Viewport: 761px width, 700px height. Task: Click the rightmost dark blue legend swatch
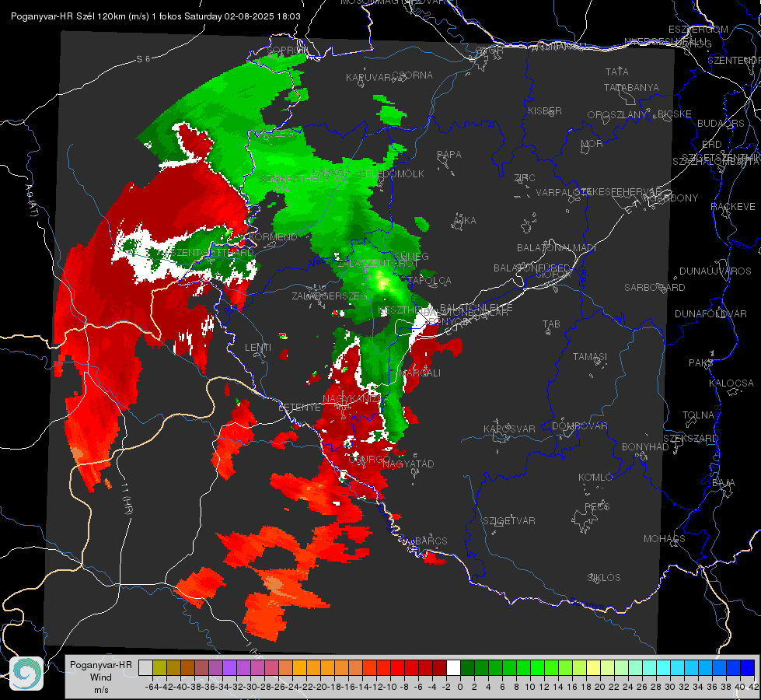[748, 668]
